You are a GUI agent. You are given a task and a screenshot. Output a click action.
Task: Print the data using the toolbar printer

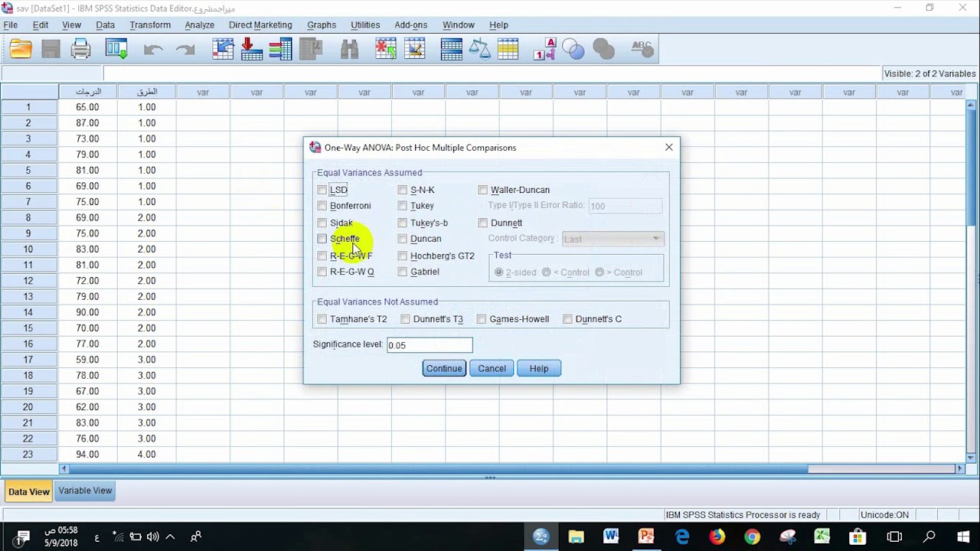pyautogui.click(x=81, y=50)
